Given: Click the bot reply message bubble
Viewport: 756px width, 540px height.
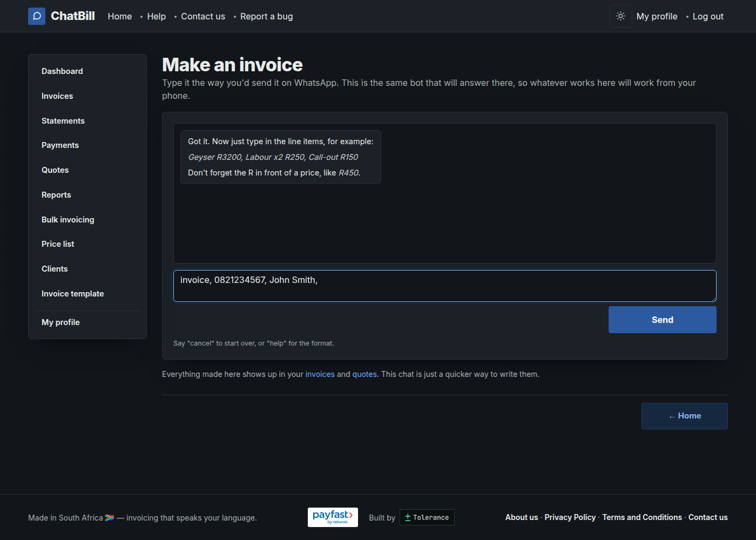Looking at the screenshot, I should click(x=281, y=157).
